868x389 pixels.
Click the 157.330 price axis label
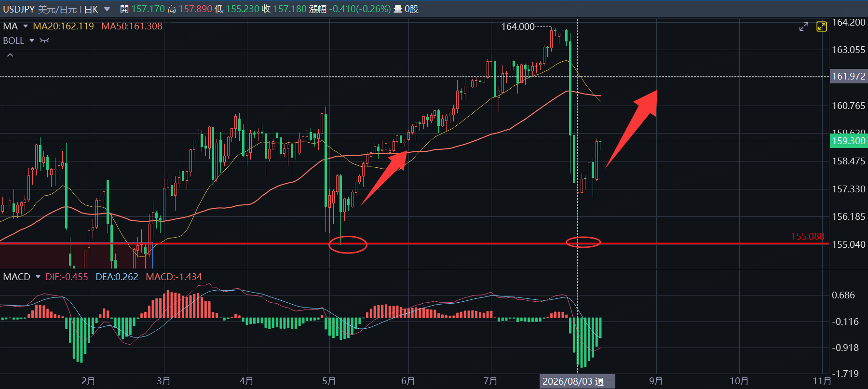(x=849, y=189)
